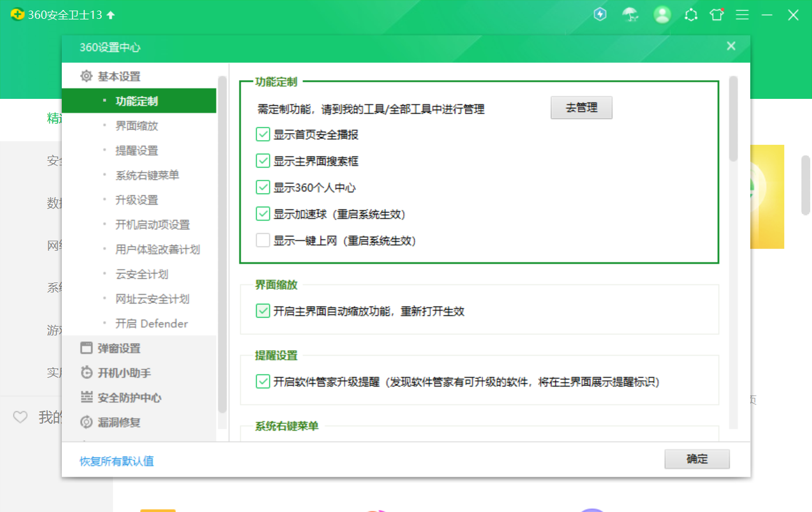Select 功能定制 in sidebar
Screen dimensions: 812x512
pos(139,101)
